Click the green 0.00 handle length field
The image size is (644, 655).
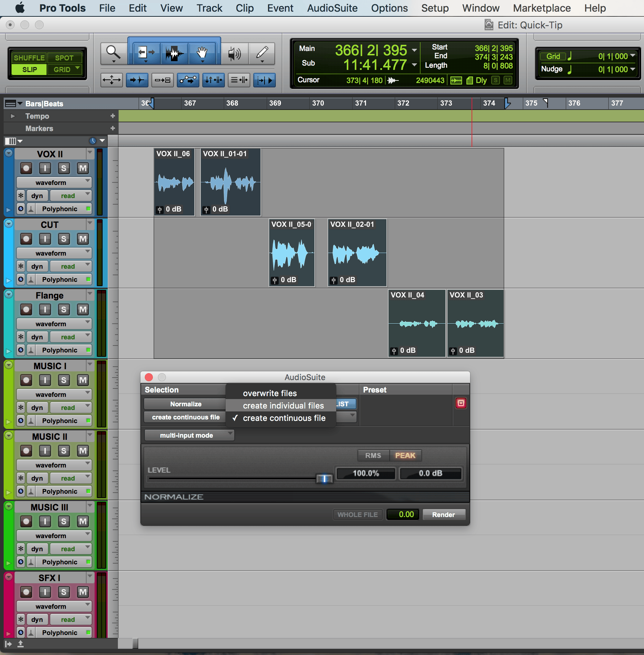point(403,514)
